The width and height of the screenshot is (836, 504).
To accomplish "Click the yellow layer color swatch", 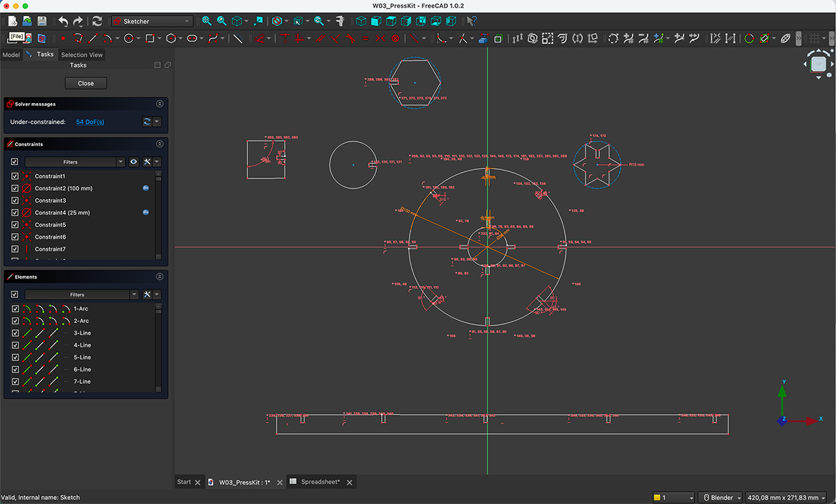I will [x=656, y=497].
